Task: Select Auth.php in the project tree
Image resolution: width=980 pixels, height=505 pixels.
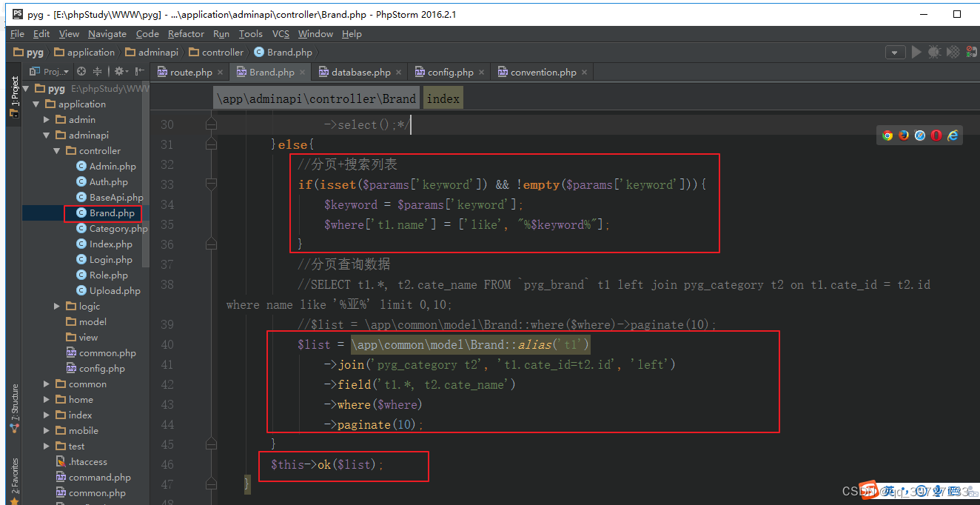Action: pos(102,181)
